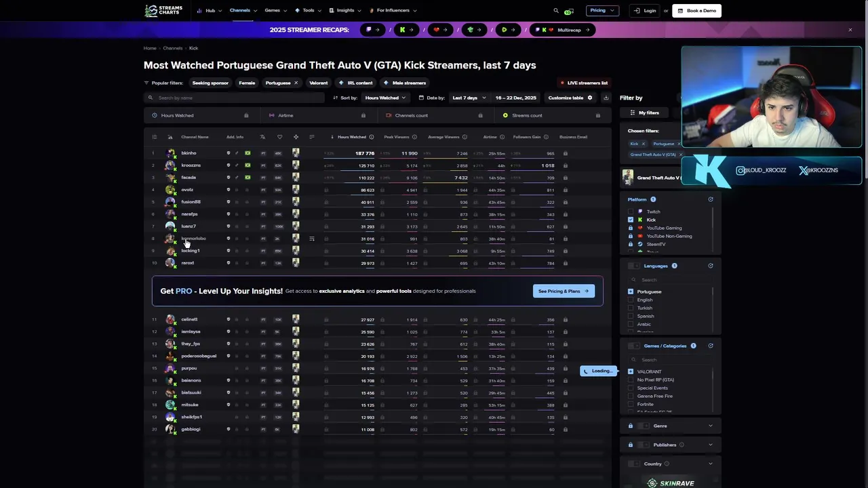Screen dimensions: 868x488
Task: Click the verified badge in facada row
Action: coord(229,178)
